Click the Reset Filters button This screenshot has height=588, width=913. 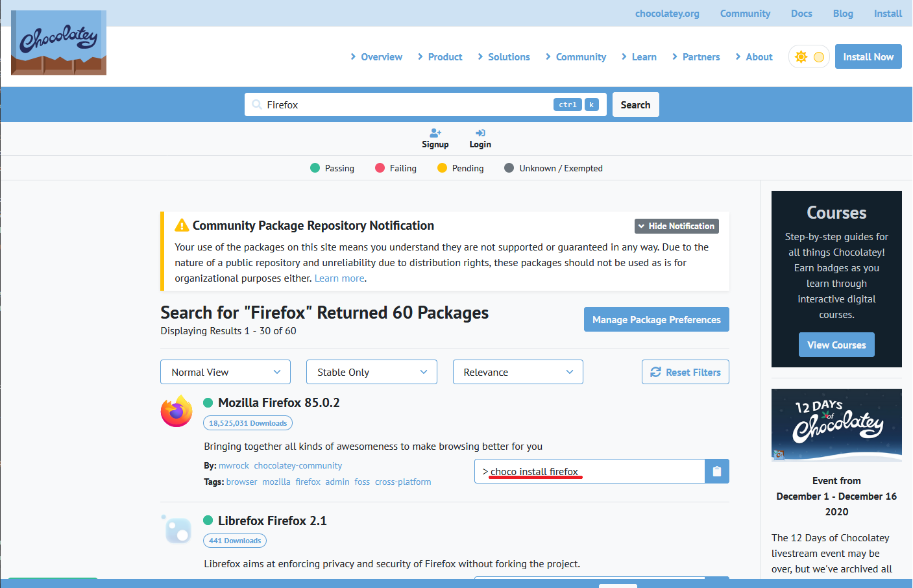685,372
